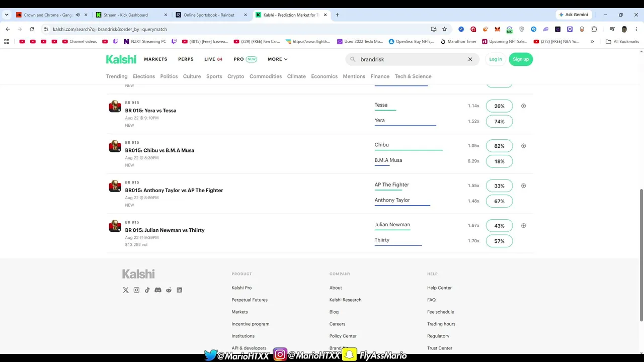Show the hidden bookmarks overflow
Viewport: 644px width, 362px height.
coord(592,42)
